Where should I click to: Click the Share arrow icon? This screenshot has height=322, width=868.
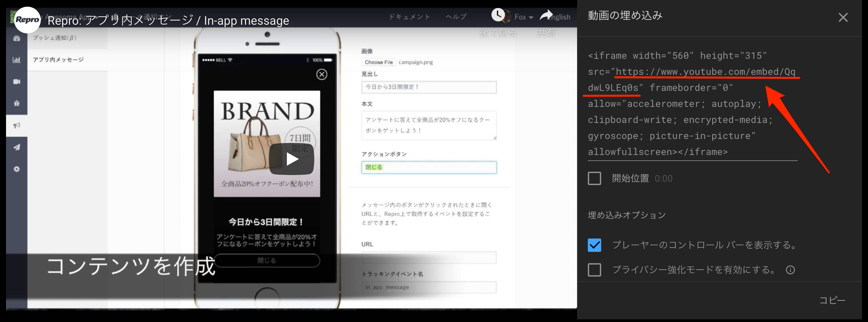(546, 15)
